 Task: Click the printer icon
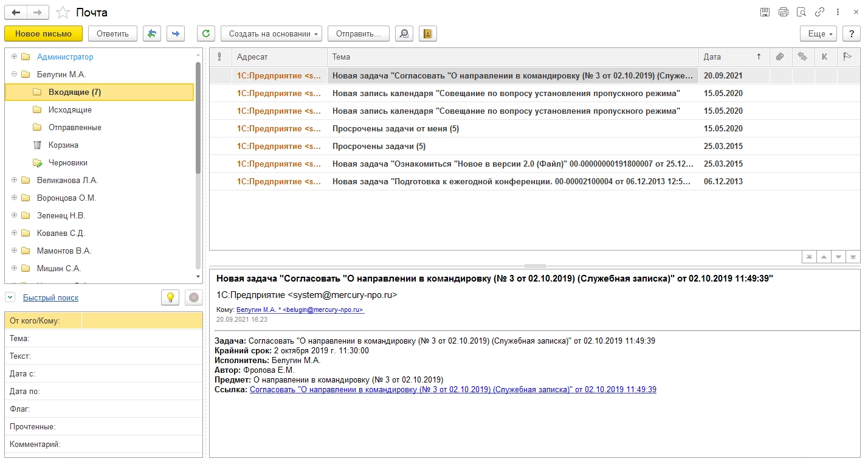pyautogui.click(x=784, y=12)
